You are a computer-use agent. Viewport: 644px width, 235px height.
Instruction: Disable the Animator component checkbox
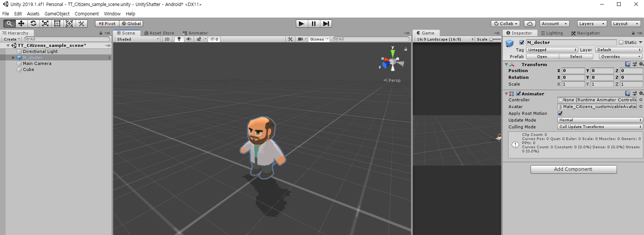(518, 93)
